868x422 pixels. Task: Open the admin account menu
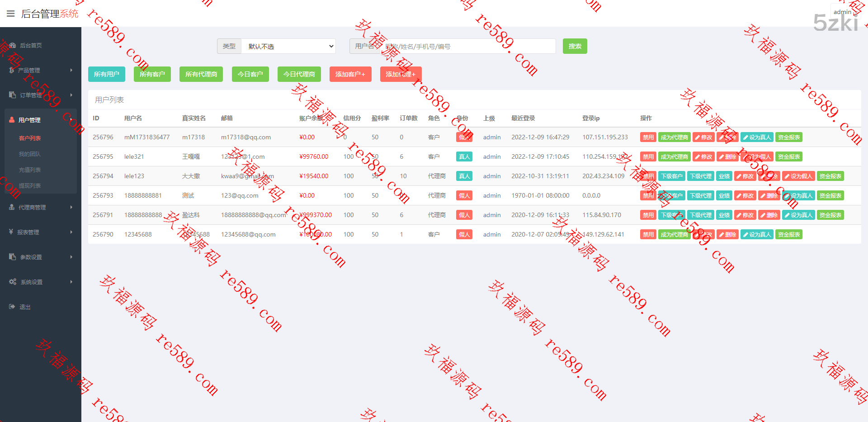842,12
